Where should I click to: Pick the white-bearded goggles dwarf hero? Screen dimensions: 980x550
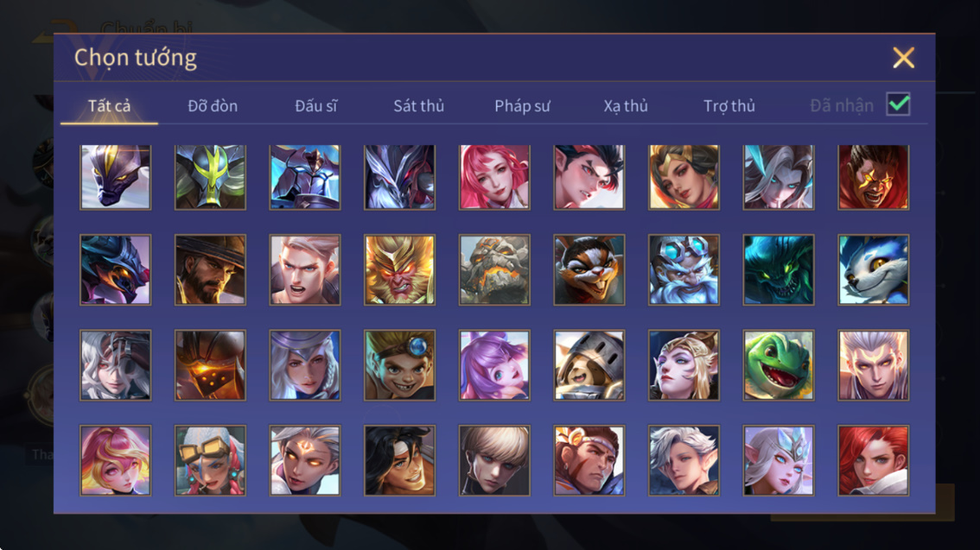(x=684, y=269)
